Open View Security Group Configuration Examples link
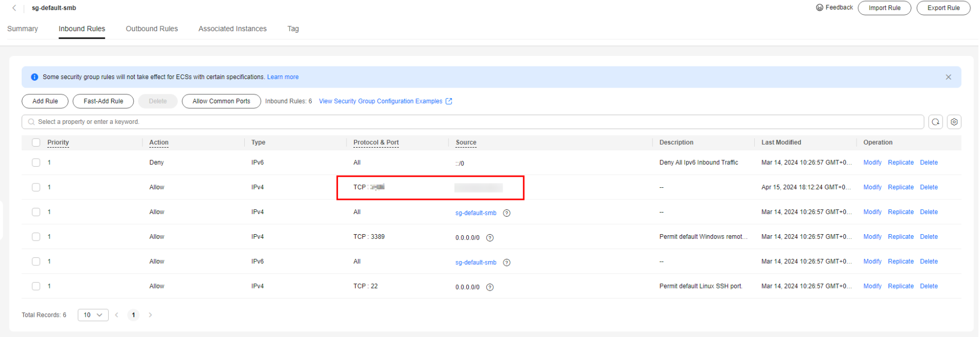This screenshot has height=337, width=980. [x=381, y=101]
